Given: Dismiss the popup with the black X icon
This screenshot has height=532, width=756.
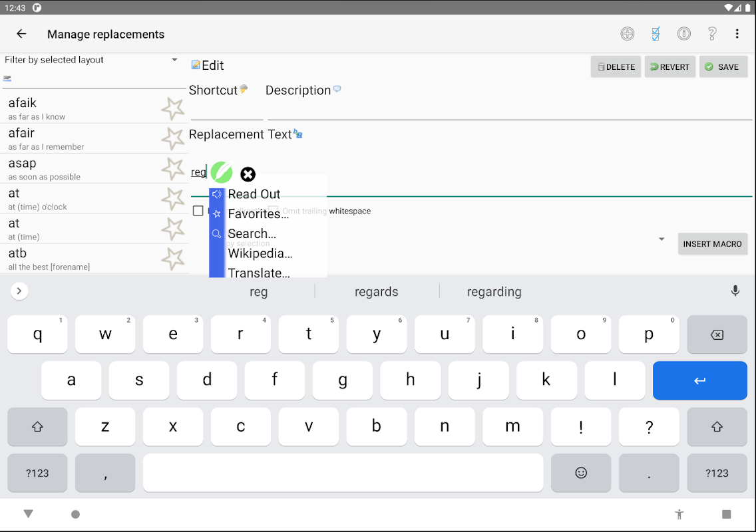Looking at the screenshot, I should pos(248,174).
